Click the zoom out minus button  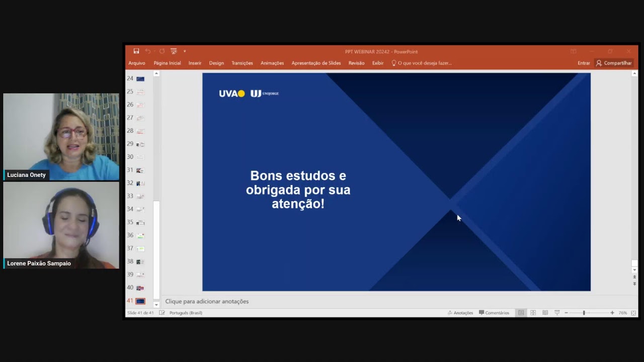click(566, 313)
